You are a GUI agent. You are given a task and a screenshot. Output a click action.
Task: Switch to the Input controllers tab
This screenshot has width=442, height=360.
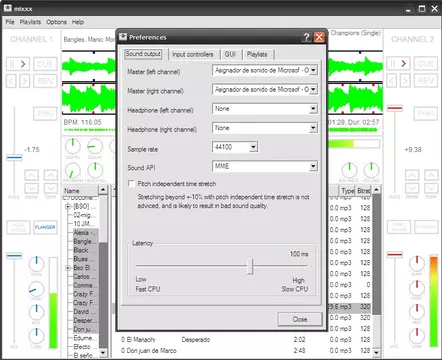(x=193, y=54)
